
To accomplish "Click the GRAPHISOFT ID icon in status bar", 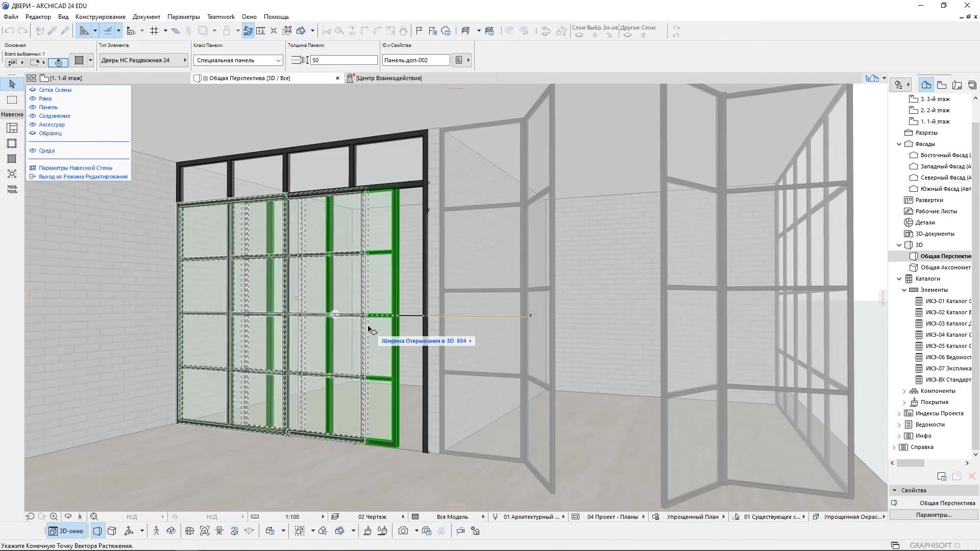I will [935, 545].
